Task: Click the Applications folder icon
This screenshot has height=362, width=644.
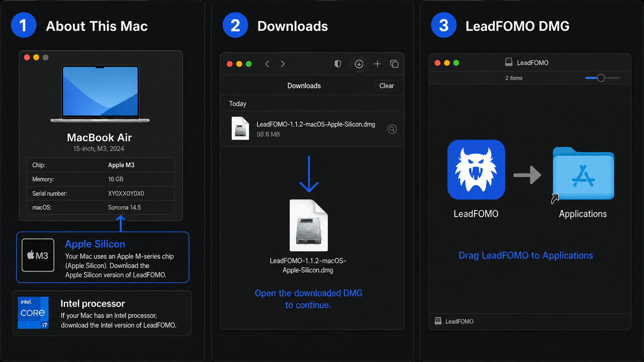Action: (x=583, y=174)
